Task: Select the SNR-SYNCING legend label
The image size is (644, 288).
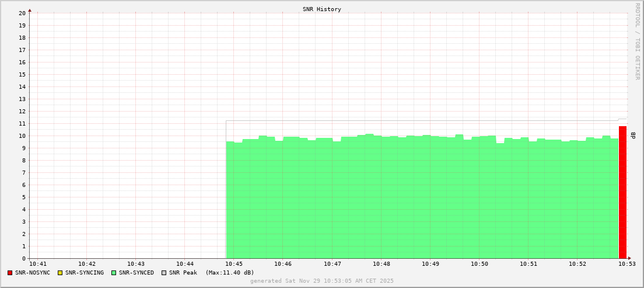Action: pos(85,273)
